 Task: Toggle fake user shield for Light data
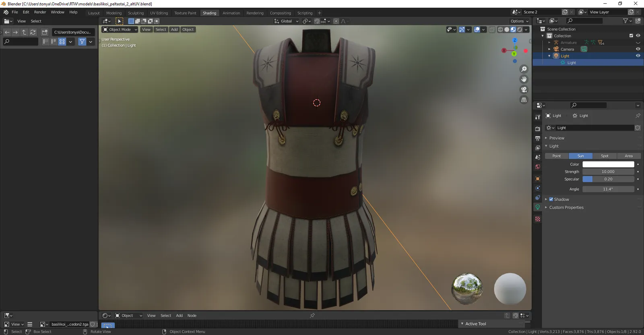[638, 128]
